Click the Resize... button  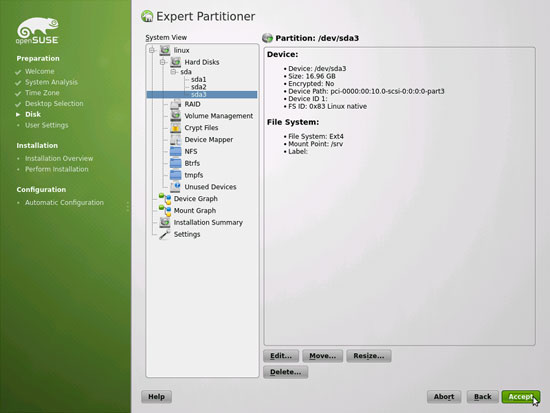tap(369, 356)
